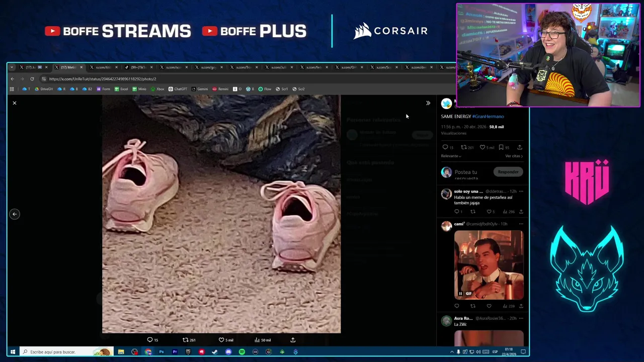
Task: Open the tab search dropdown arrow
Action: (12, 67)
